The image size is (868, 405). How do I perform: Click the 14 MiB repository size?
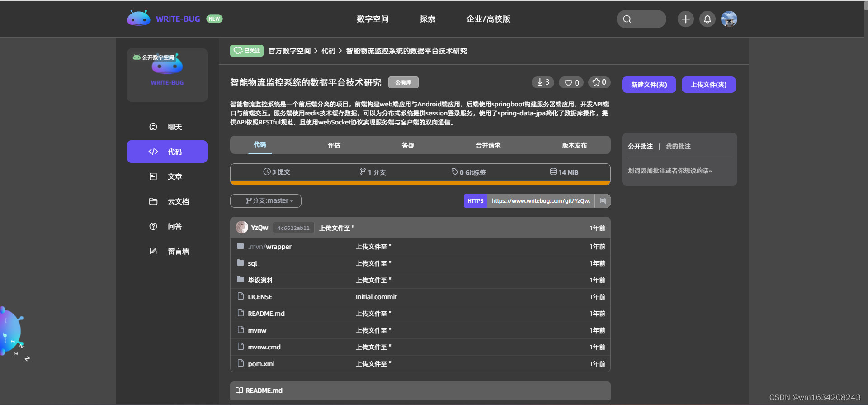564,172
